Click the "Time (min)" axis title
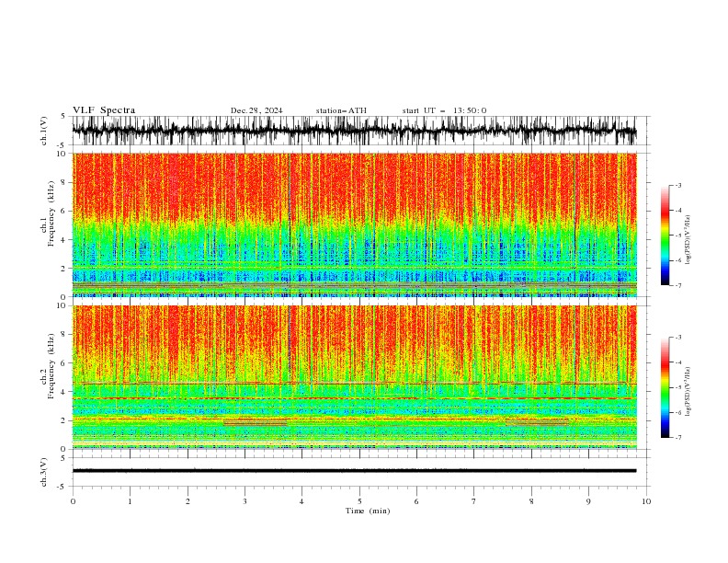This screenshot has width=728, height=563. pos(368,511)
